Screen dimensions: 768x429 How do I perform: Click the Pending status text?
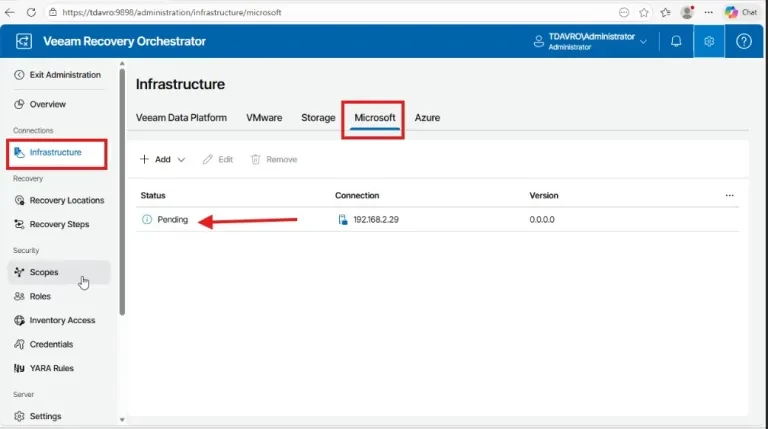172,219
